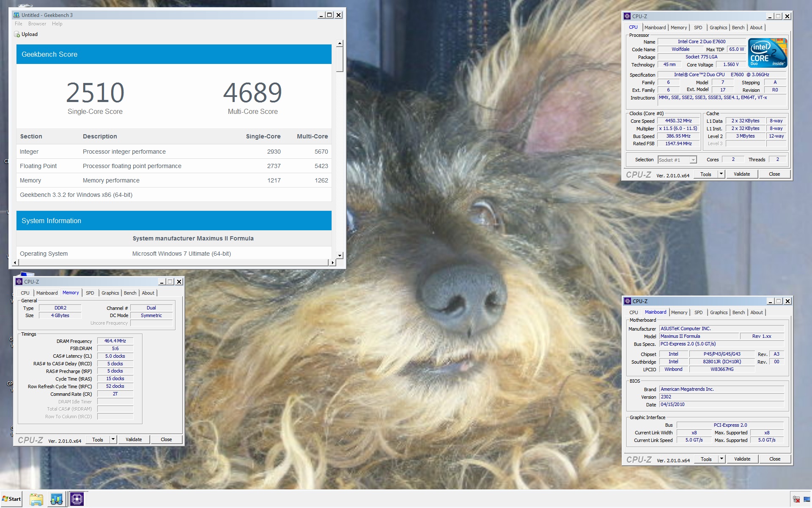Switch to the Mainboard tab in processor CPU-Z window
Image resolution: width=812 pixels, height=508 pixels.
[655, 28]
